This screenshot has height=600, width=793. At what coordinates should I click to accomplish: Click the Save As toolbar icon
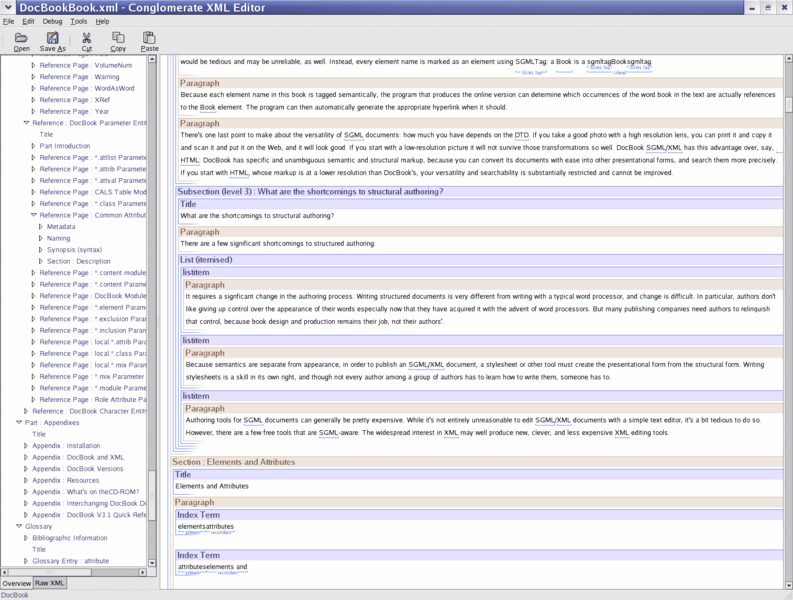click(x=53, y=41)
